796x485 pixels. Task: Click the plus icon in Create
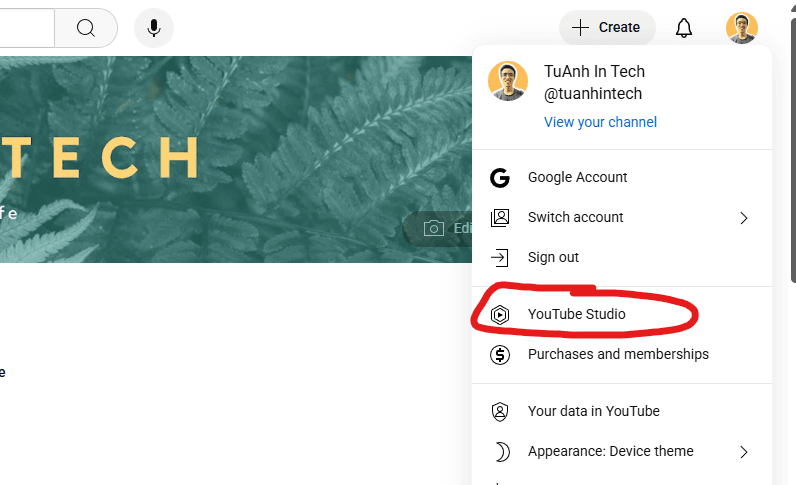(x=580, y=27)
